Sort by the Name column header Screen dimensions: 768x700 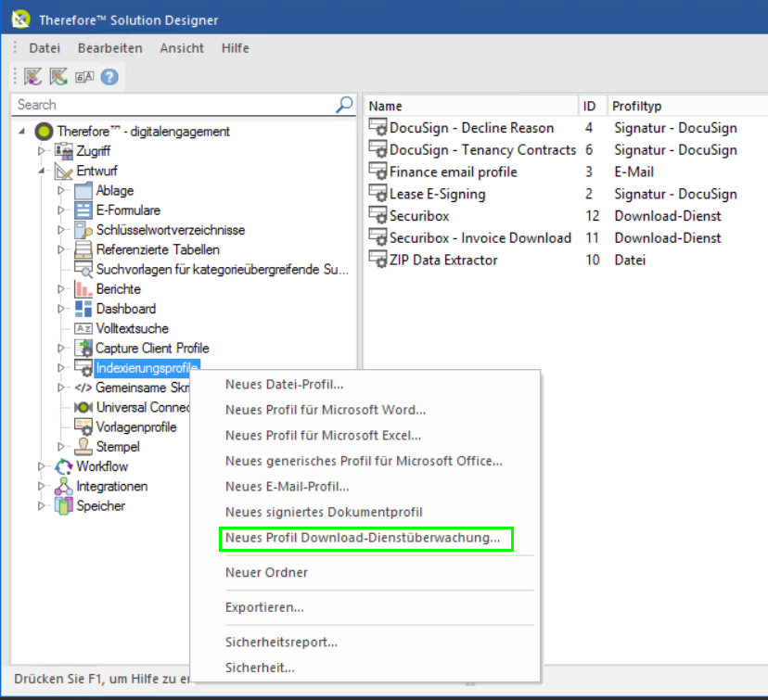[471, 106]
